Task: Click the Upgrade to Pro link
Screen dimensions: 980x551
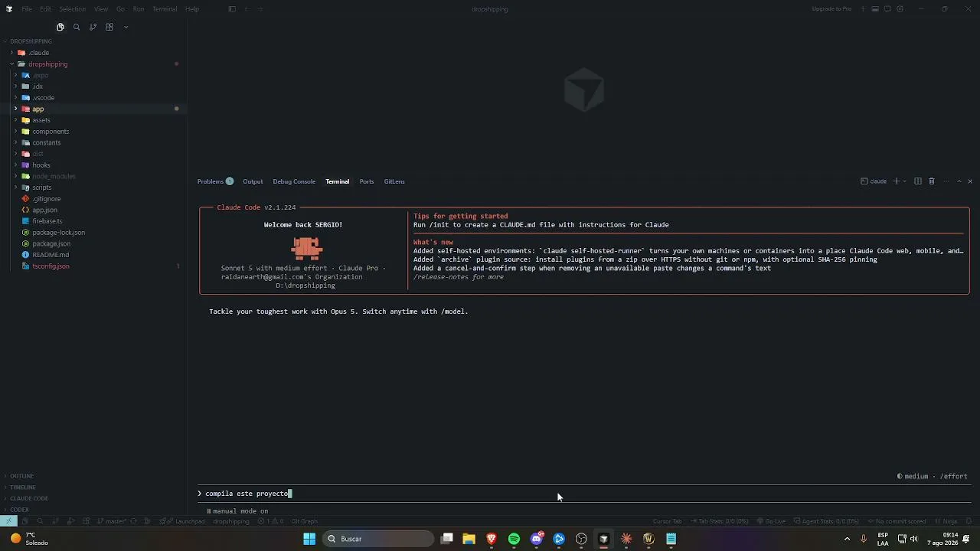Action: [x=831, y=9]
